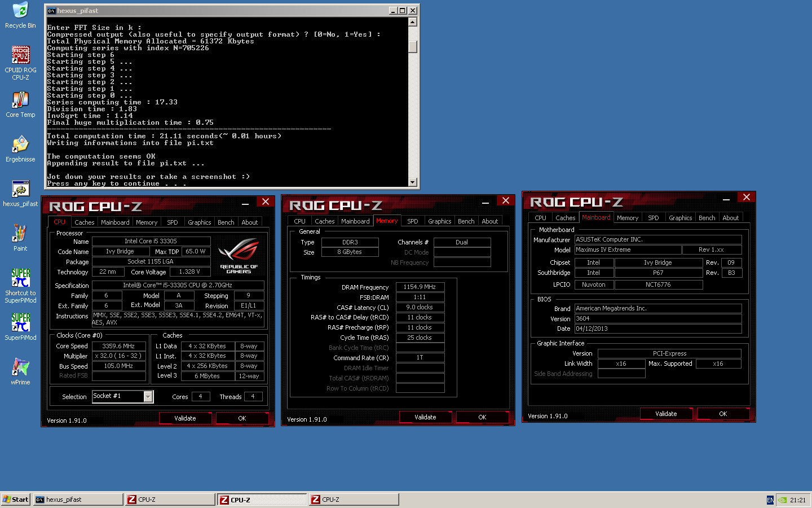The height and width of the screenshot is (508, 812).
Task: Open the Ergebnisse desktop folder icon
Action: [20, 149]
